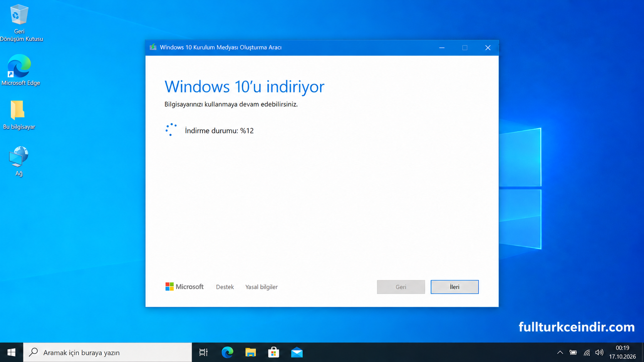Click the Microsoft logo in the dialog
This screenshot has width=644, height=362.
tap(184, 287)
